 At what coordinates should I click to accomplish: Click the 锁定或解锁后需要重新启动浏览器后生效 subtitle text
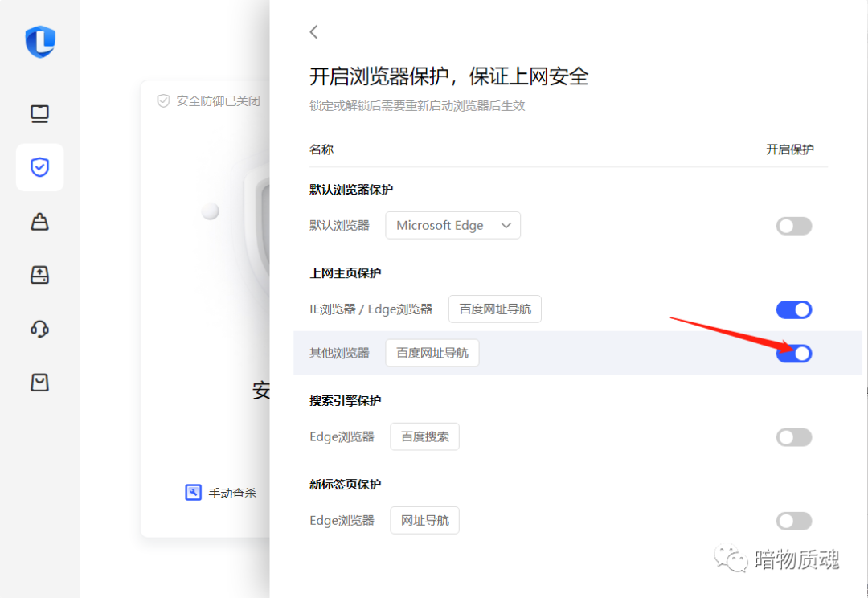click(417, 106)
